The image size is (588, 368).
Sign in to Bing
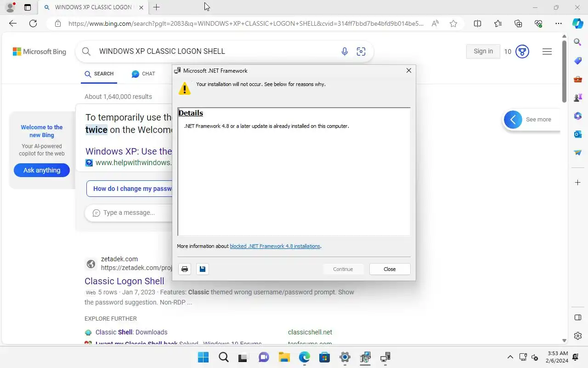click(x=483, y=51)
